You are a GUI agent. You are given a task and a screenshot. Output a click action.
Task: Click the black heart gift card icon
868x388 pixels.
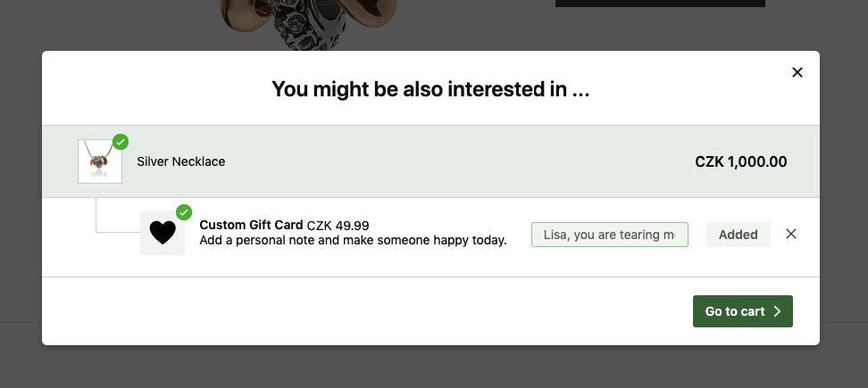[163, 233]
